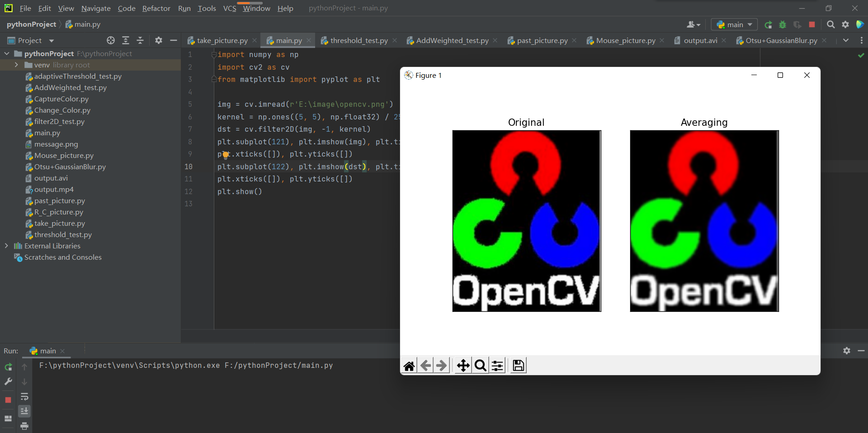Stop the program from the top toolbar
This screenshot has height=433, width=868.
(812, 24)
